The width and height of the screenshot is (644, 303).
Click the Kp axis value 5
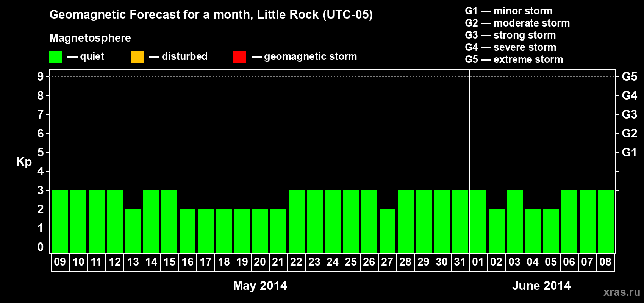coord(41,152)
